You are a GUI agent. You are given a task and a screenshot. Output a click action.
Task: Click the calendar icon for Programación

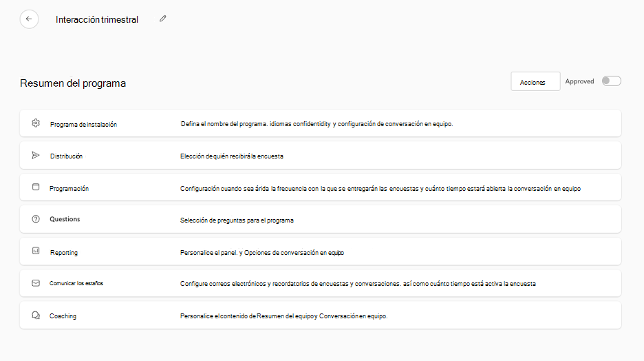(x=36, y=187)
